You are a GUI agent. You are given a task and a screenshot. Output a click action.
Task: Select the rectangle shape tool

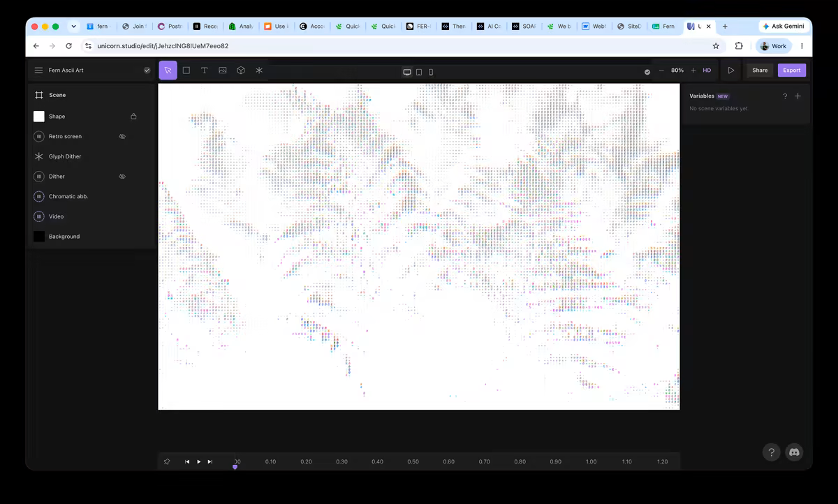[x=186, y=71]
